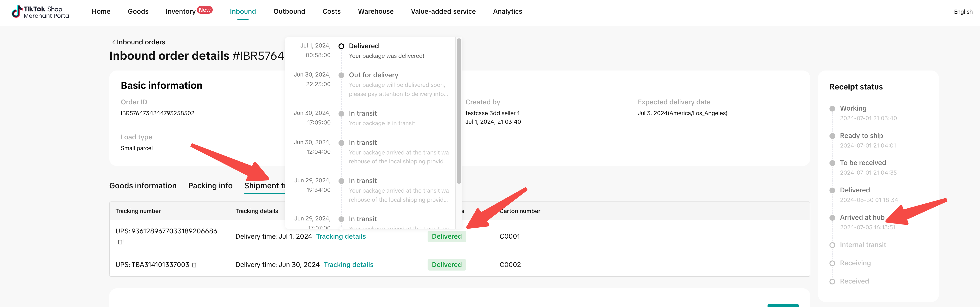Screen dimensions: 980x307
Task: Click the tracking popup scrollbar
Action: click(459, 110)
